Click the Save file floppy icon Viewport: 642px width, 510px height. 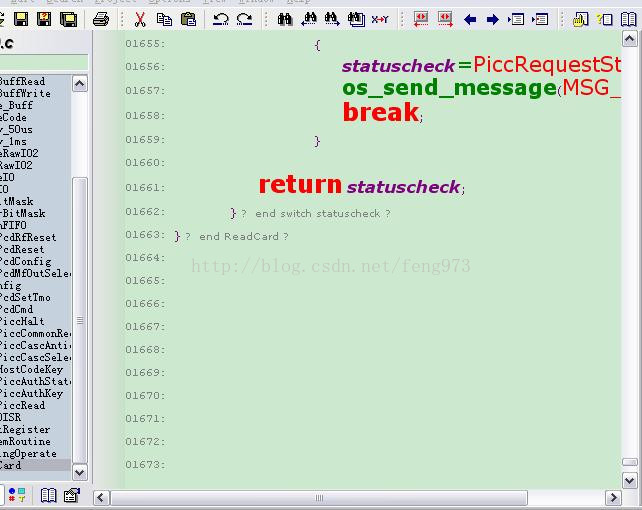pos(20,19)
